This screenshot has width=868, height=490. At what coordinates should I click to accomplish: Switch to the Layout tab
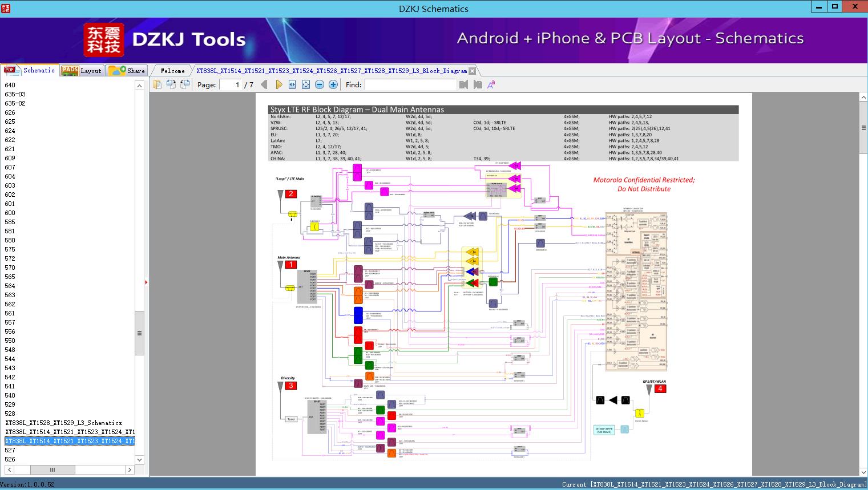(82, 70)
